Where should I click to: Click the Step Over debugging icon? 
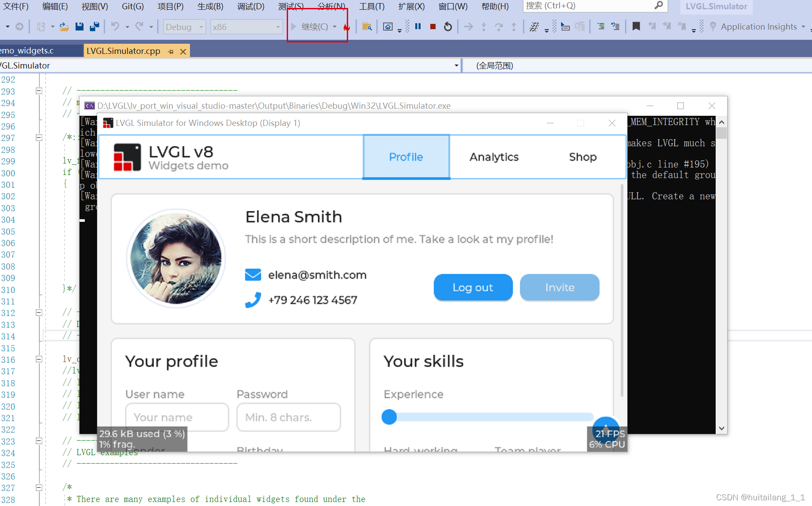(499, 27)
